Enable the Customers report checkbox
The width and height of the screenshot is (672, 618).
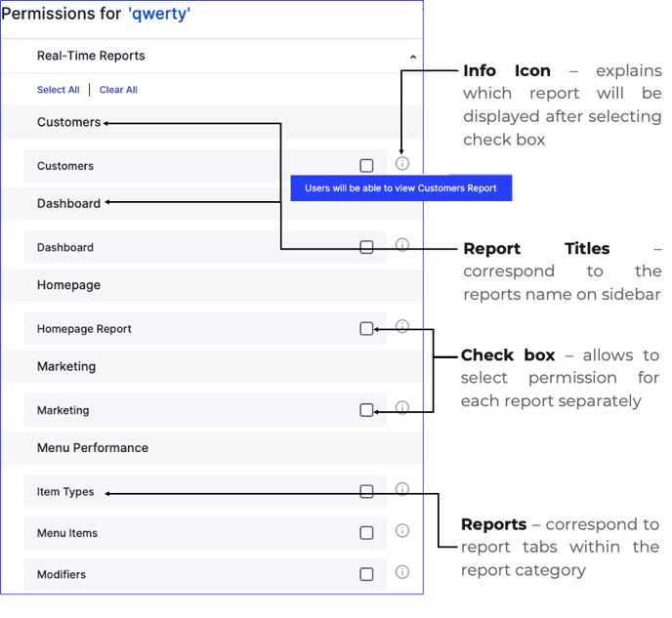click(x=366, y=165)
